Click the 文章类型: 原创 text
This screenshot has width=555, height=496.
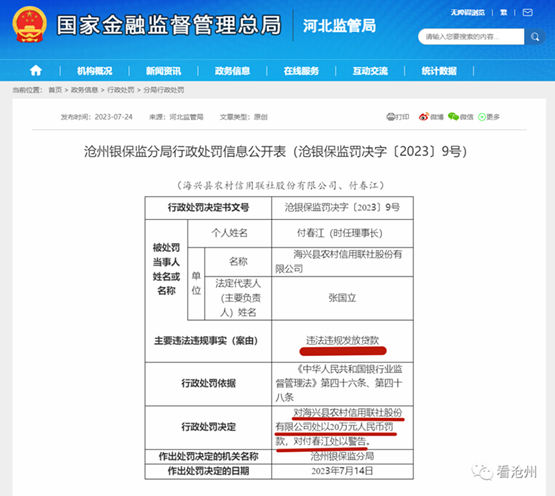244,117
